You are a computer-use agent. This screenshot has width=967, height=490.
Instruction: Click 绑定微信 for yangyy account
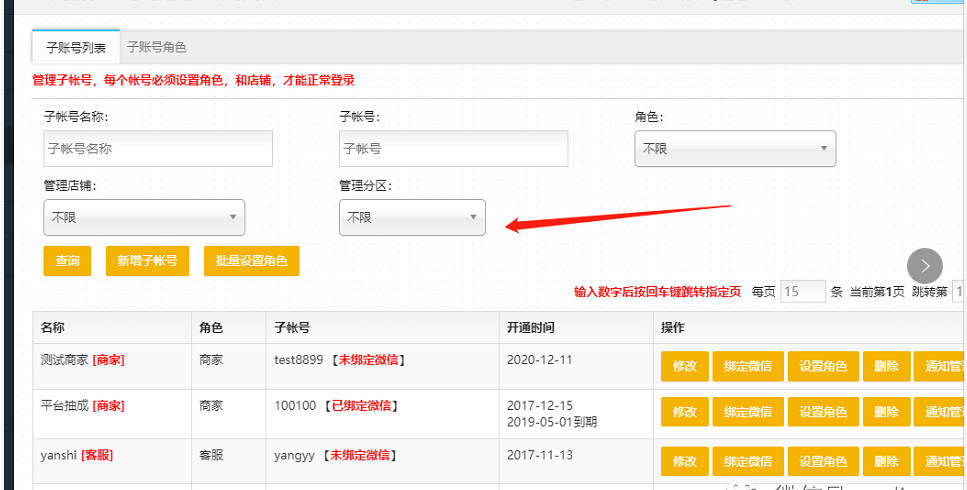point(748,460)
